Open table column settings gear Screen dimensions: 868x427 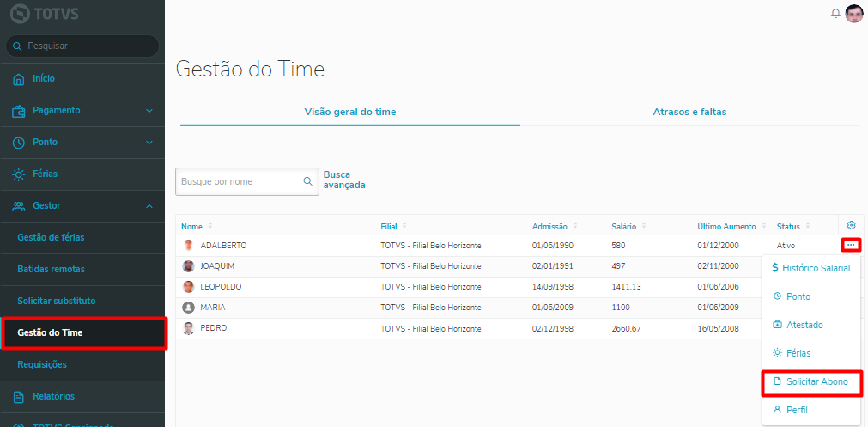coord(852,225)
